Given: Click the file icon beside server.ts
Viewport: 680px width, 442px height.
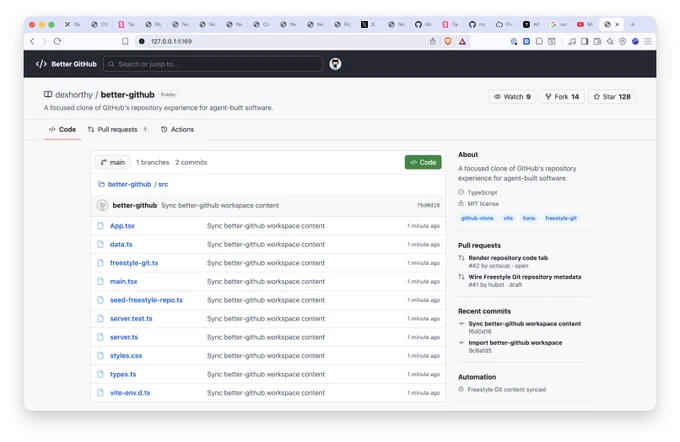Looking at the screenshot, I should (x=101, y=337).
